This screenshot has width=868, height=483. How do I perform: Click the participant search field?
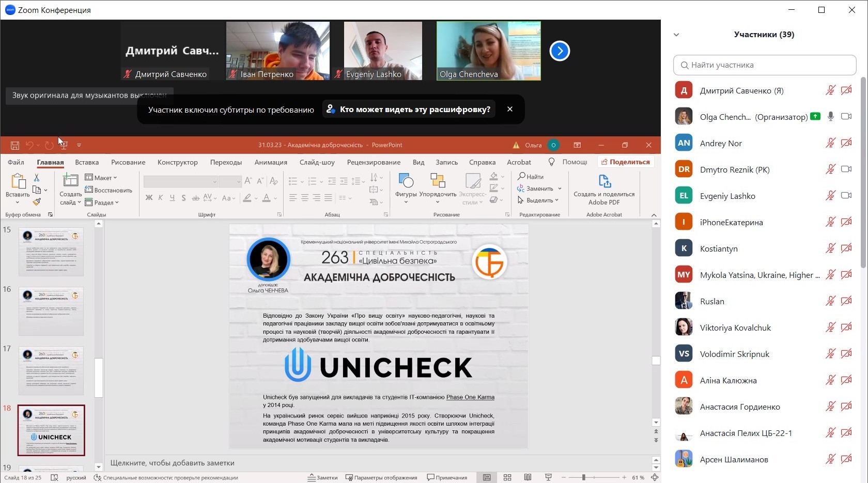[765, 65]
